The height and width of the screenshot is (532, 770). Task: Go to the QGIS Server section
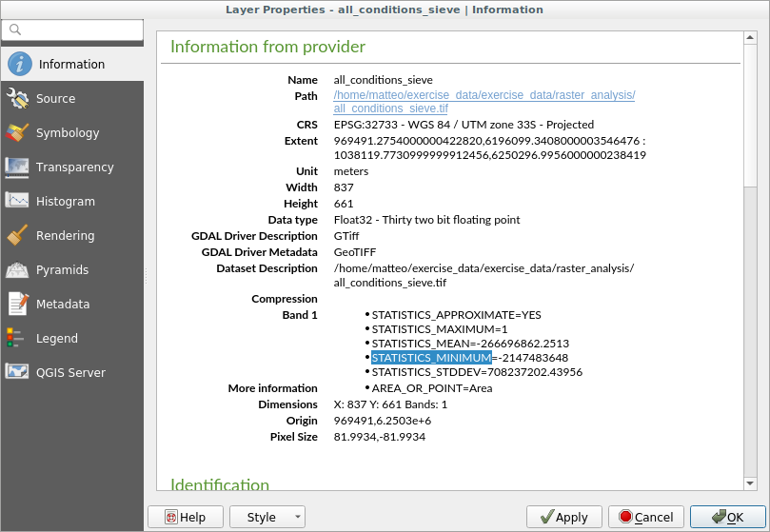point(70,373)
